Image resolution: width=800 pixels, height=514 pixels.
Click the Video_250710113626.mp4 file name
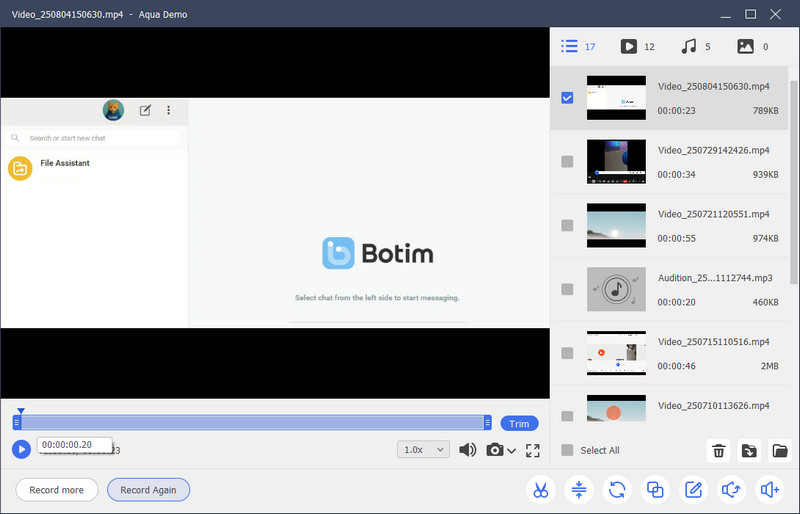(713, 405)
